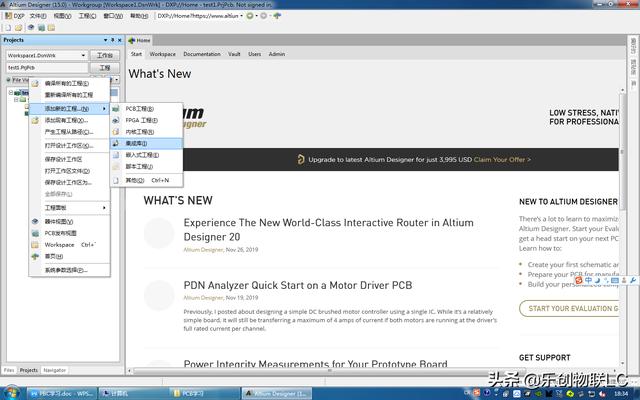The height and width of the screenshot is (400, 640).
Task: Expand the 工程面板 submenu
Action: click(x=69, y=208)
